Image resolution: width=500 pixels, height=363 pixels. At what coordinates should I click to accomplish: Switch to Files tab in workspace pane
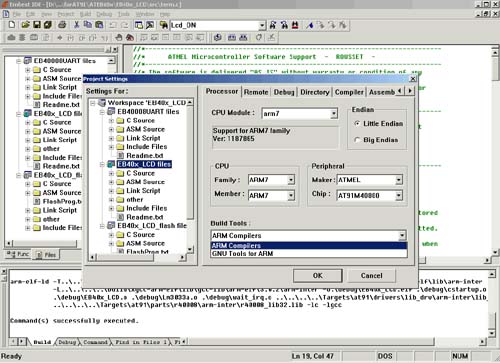click(47, 255)
